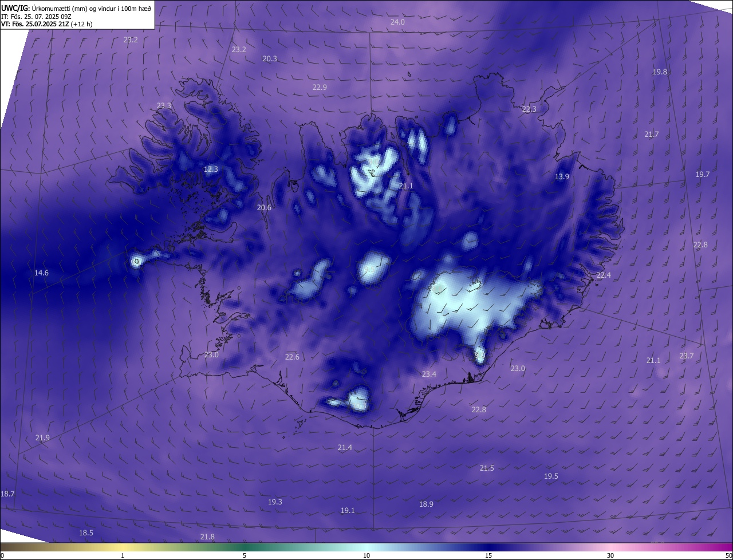Click the 18.5 value label
Image resolution: width=733 pixels, height=560 pixels.
(x=86, y=533)
